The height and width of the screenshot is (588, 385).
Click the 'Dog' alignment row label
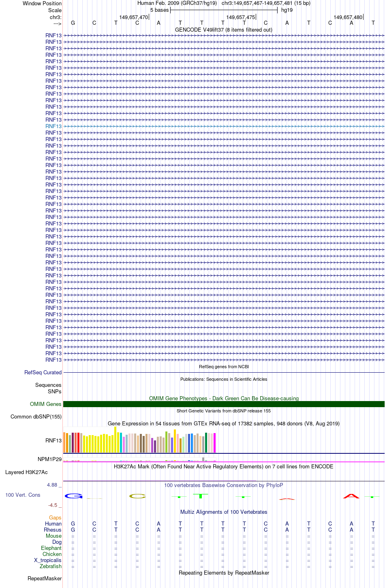click(57, 542)
